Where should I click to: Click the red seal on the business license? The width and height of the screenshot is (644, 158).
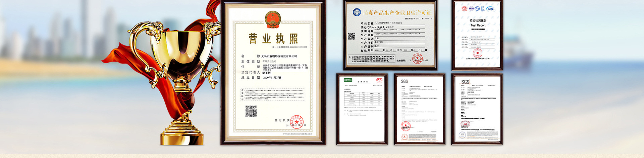(x=297, y=122)
